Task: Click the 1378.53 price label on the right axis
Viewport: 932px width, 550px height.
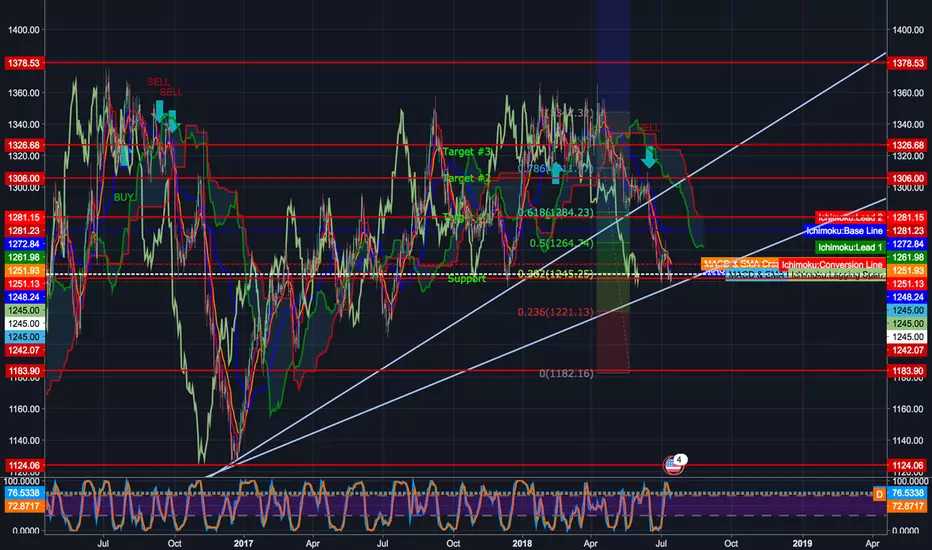Action: pyautogui.click(x=907, y=63)
